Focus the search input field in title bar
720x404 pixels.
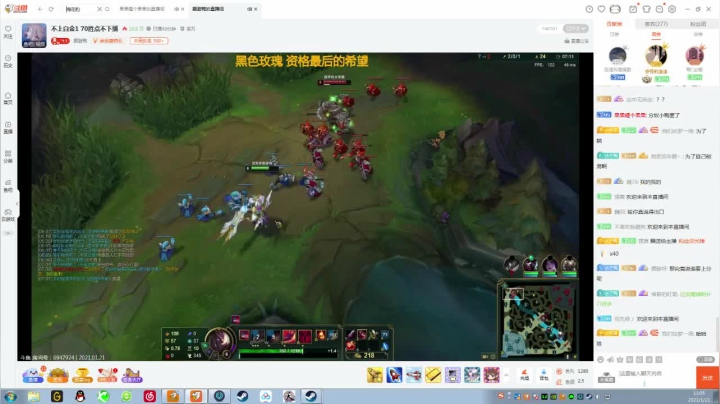click(80, 9)
